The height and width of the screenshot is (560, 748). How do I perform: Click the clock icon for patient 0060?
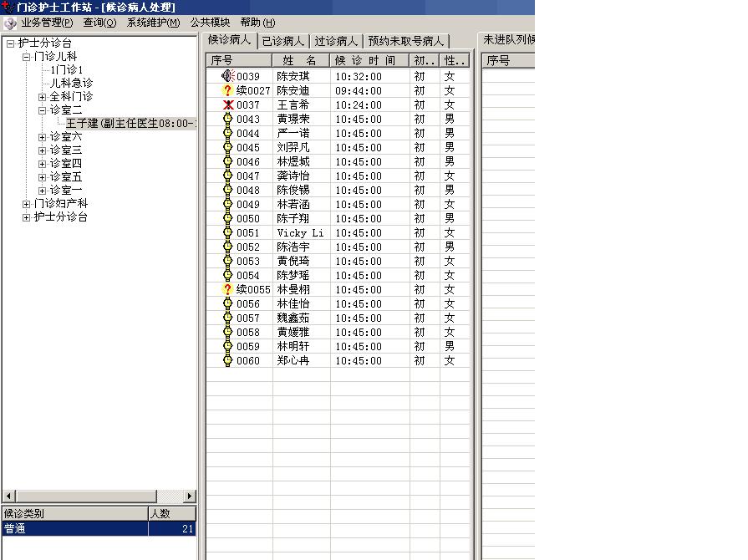pyautogui.click(x=227, y=360)
